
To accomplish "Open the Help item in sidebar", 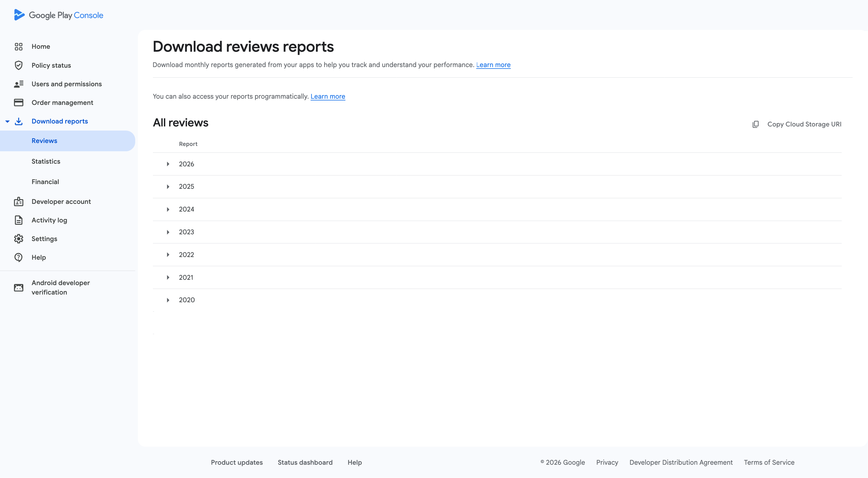I will point(38,257).
